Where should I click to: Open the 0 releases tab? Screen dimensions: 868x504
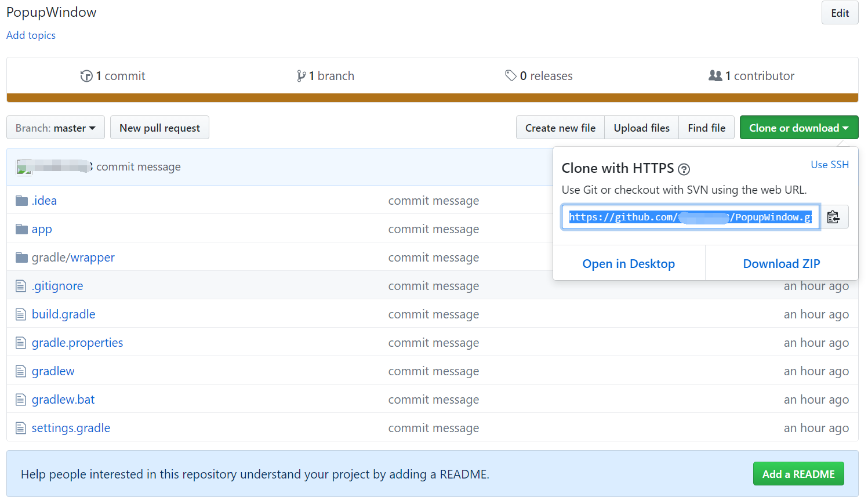click(539, 76)
